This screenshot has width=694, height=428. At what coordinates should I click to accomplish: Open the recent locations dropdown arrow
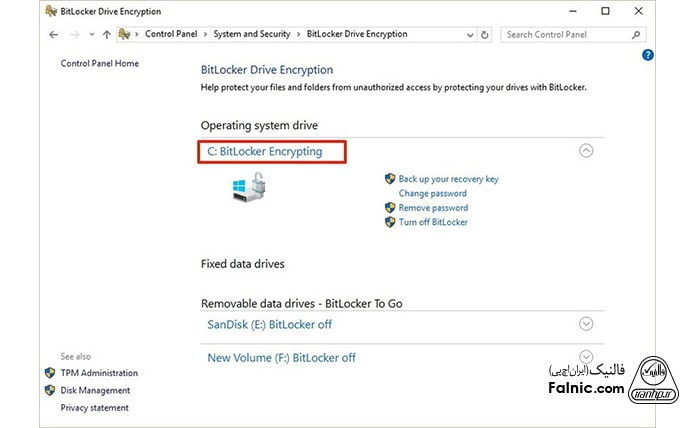coord(90,34)
